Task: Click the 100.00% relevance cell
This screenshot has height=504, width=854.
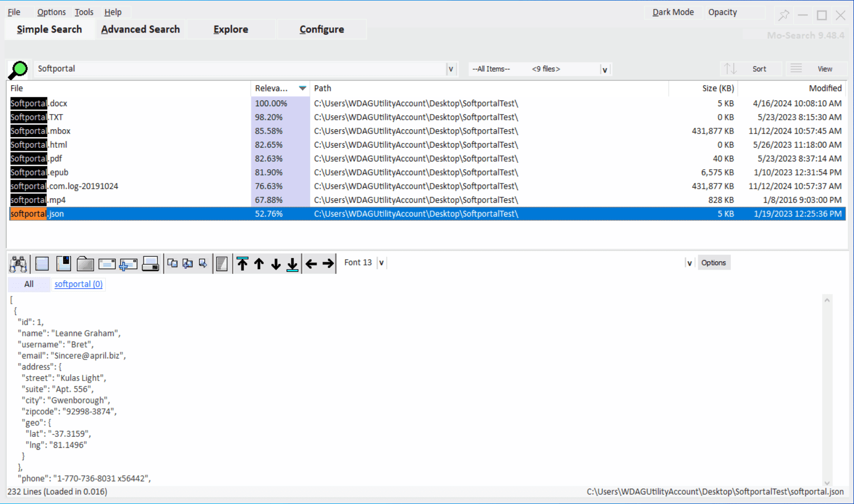Action: (x=280, y=104)
